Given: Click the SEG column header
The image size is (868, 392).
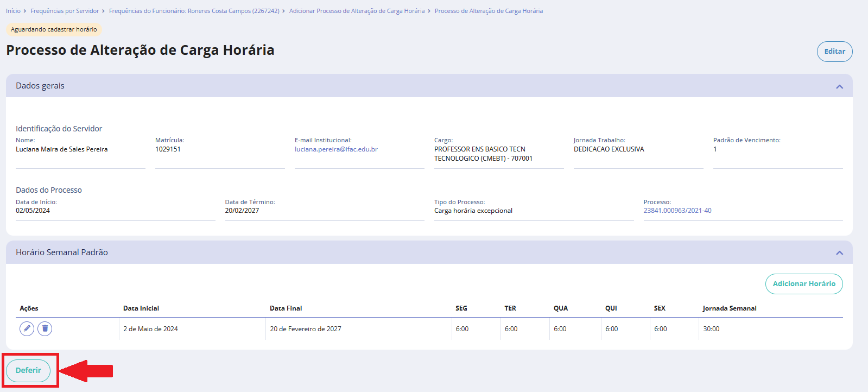Looking at the screenshot, I should [x=461, y=308].
